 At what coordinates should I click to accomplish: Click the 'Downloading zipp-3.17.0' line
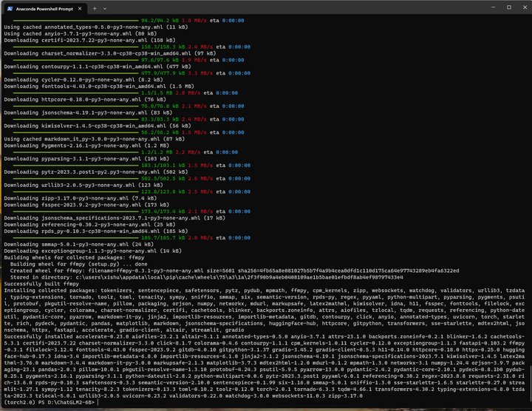click(80, 198)
